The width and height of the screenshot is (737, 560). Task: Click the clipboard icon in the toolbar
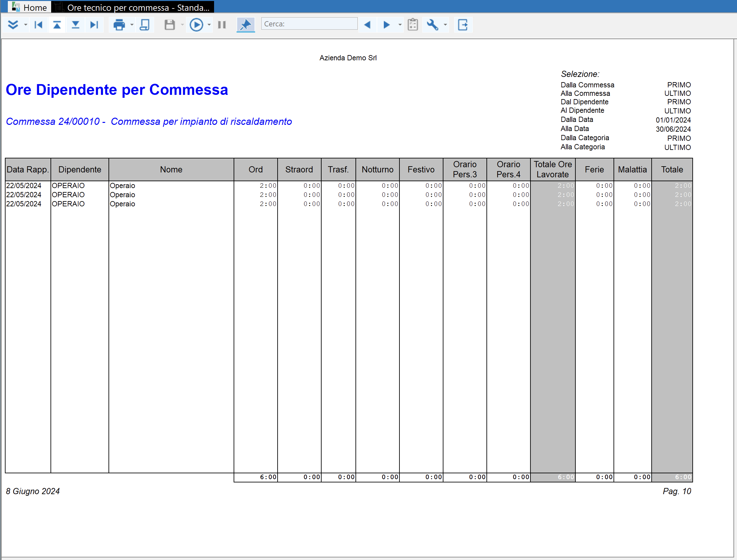413,25
